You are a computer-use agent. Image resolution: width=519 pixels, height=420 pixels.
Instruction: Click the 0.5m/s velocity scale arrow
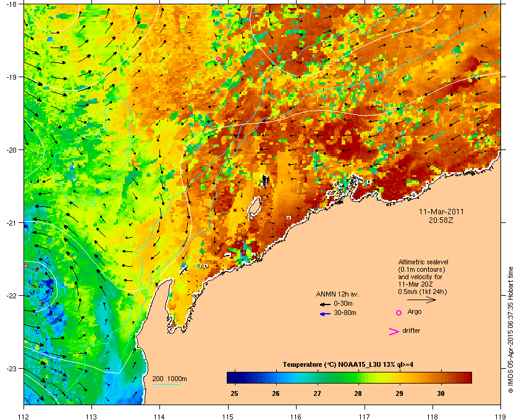[x=421, y=300]
